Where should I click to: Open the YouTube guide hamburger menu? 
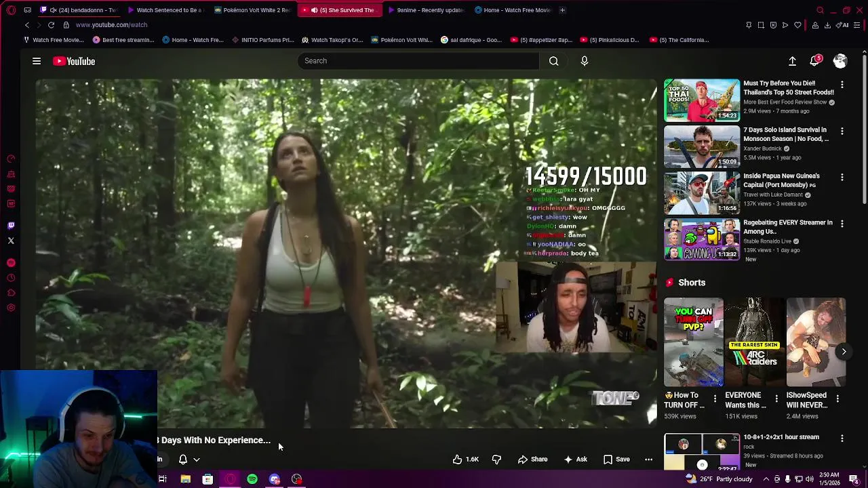tap(37, 61)
